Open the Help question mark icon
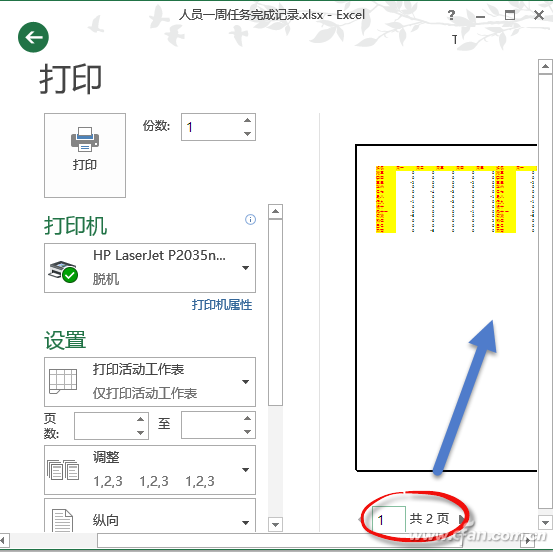This screenshot has width=553, height=552. [451, 15]
